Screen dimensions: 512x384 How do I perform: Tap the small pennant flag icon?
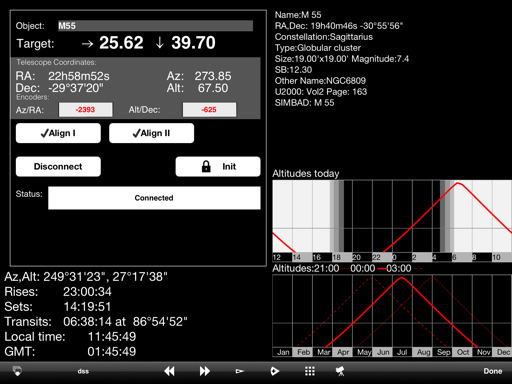click(x=239, y=371)
